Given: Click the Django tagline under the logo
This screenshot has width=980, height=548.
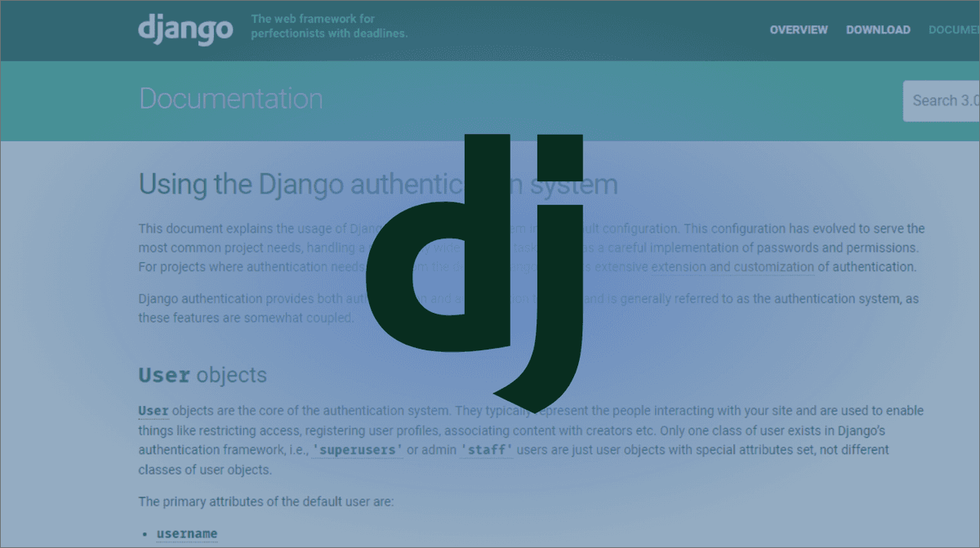Looking at the screenshot, I should coord(329,24).
